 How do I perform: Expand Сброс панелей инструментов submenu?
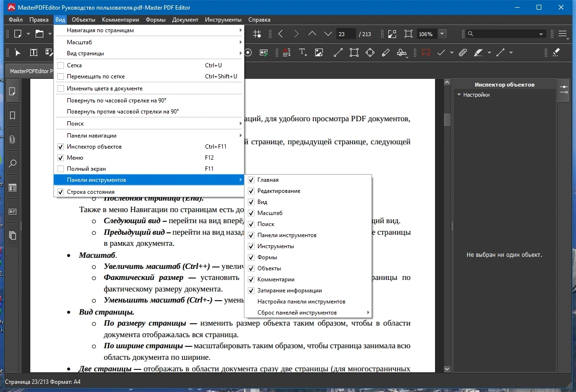pos(308,312)
